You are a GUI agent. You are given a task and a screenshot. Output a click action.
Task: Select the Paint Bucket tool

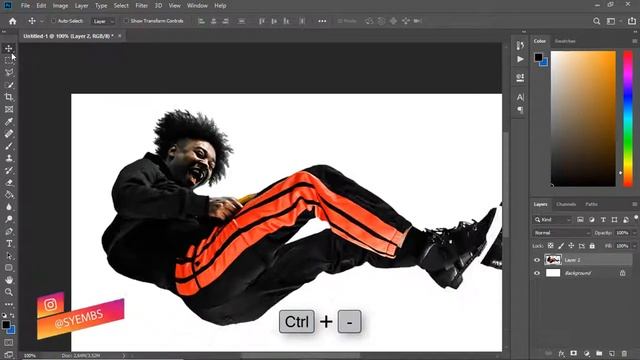pyautogui.click(x=9, y=195)
